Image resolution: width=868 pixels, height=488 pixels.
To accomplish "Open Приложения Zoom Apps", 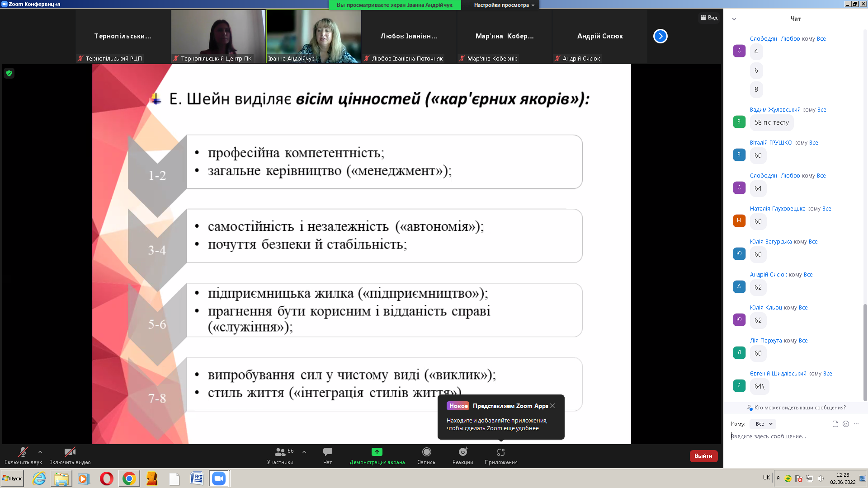I will [x=501, y=455].
